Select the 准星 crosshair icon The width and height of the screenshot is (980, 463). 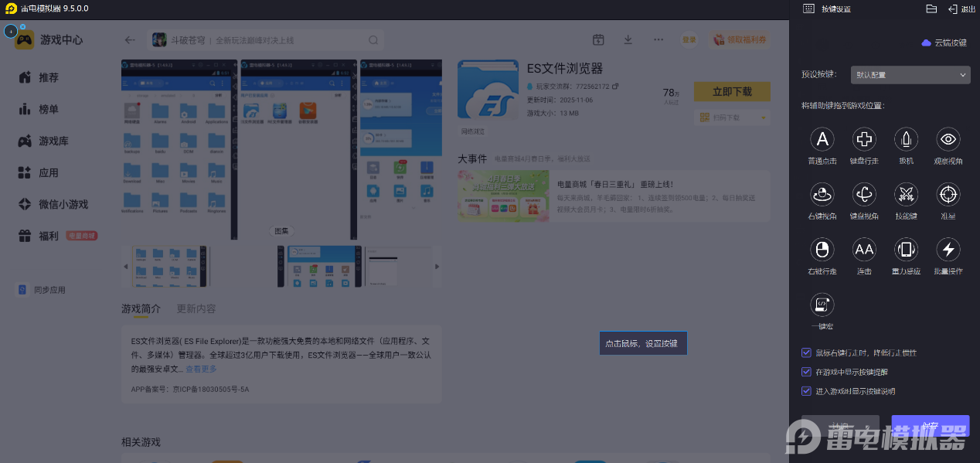pyautogui.click(x=948, y=194)
